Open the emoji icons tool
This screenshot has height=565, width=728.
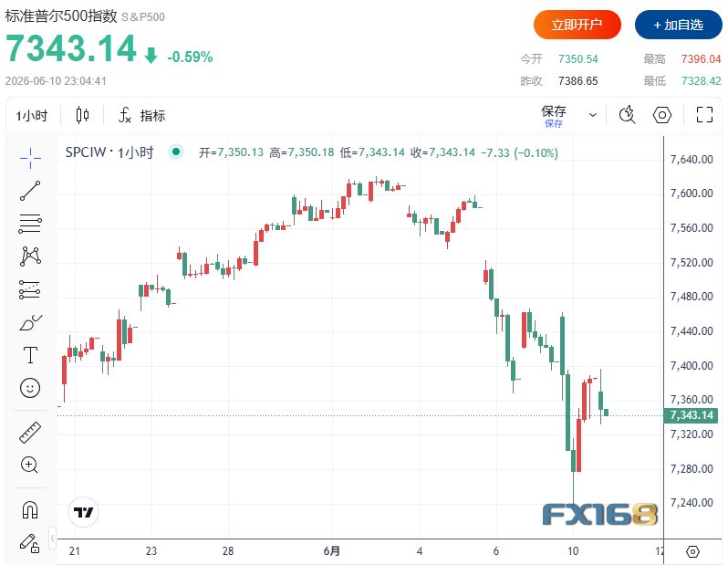pos(30,388)
